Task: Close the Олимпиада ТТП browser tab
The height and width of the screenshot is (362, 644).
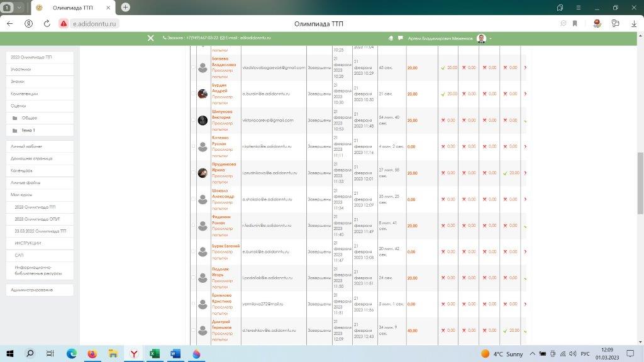Action: [x=108, y=8]
